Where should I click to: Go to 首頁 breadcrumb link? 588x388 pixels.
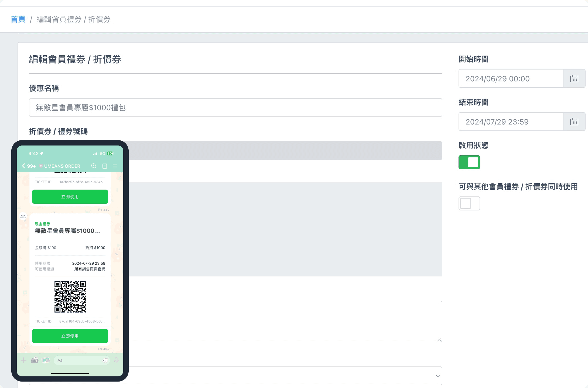point(18,19)
